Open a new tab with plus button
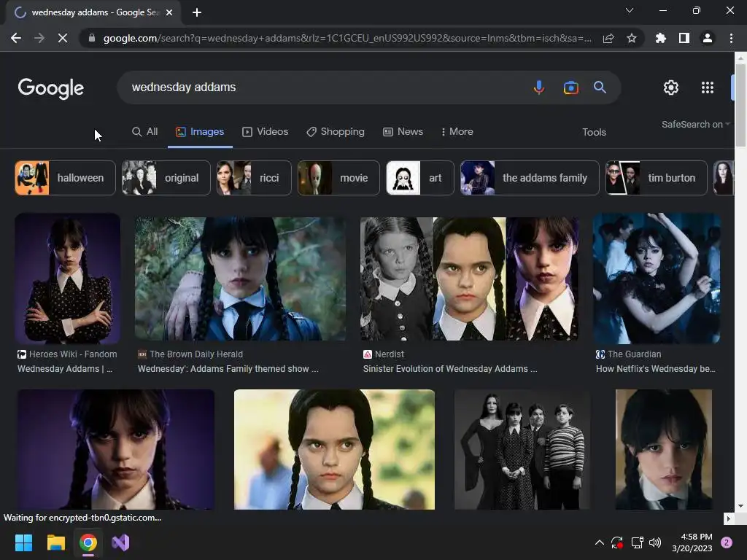 click(x=197, y=12)
